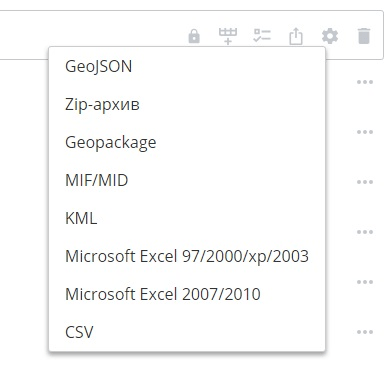Open the checklist selection icon
The image size is (392, 372).
click(262, 36)
